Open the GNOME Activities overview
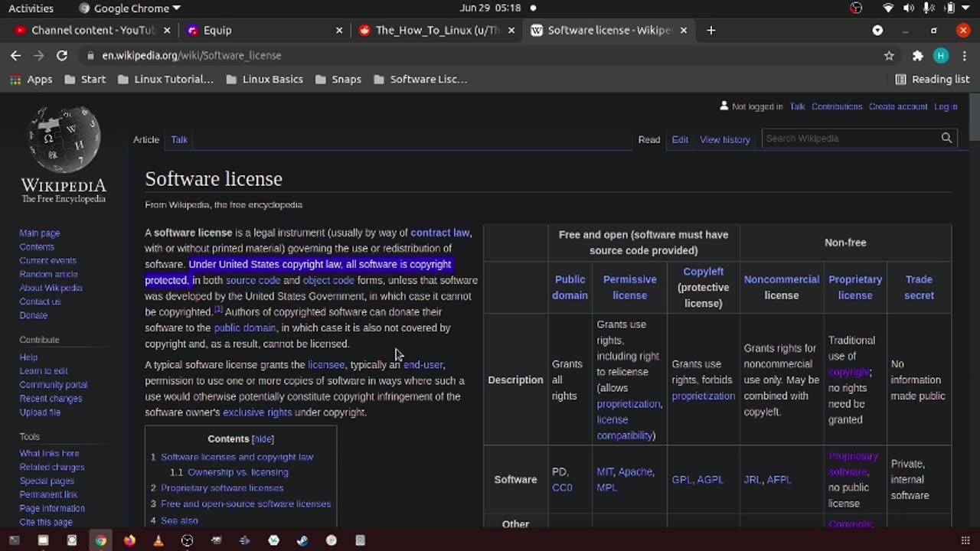 tap(31, 8)
